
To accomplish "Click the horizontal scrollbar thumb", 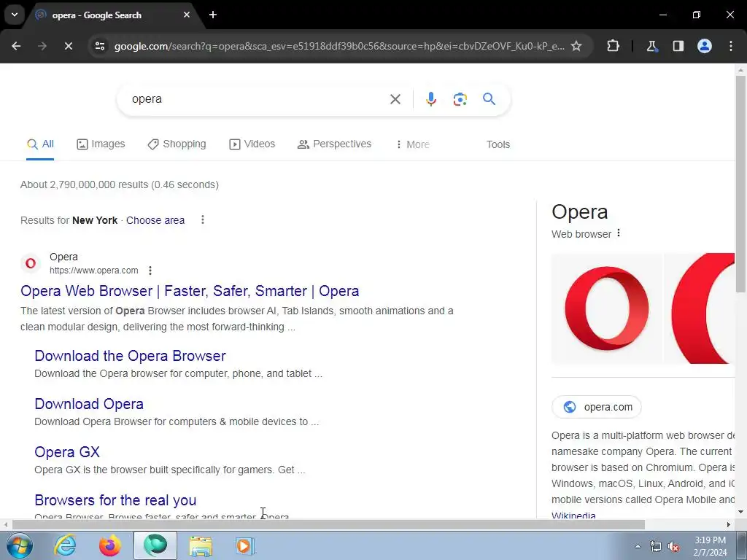I will coord(328,525).
